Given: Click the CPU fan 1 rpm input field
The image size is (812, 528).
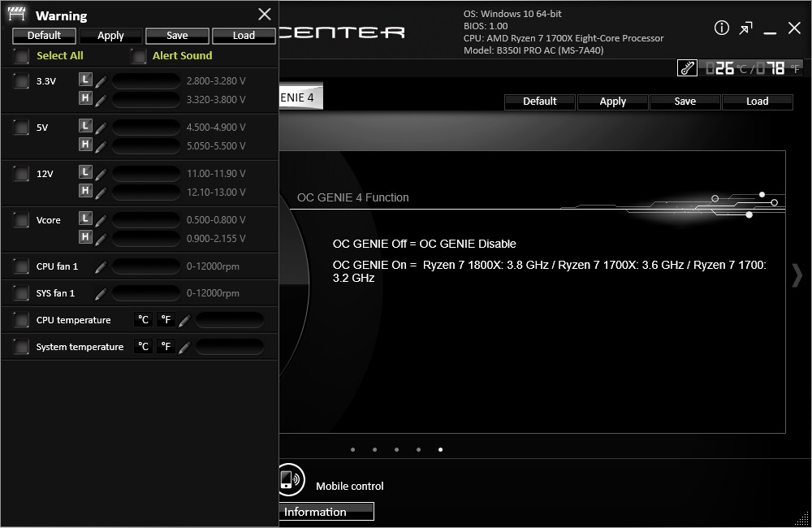Looking at the screenshot, I should pos(146,266).
